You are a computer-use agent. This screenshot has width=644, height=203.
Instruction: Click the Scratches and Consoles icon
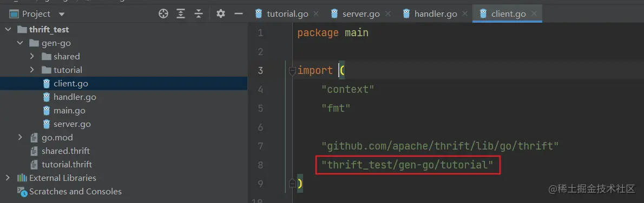pos(22,191)
